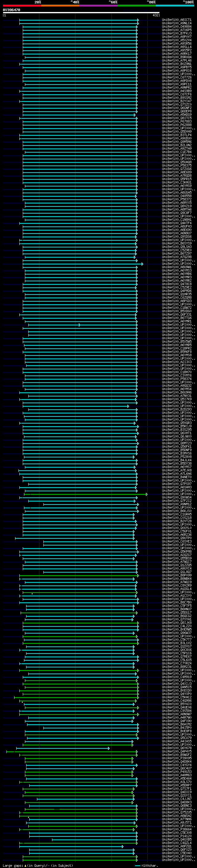Image resolution: width=197 pixels, height=868 pixels.
Task: Click hit label UniRef100_A9NPR2
Action: point(177,88)
